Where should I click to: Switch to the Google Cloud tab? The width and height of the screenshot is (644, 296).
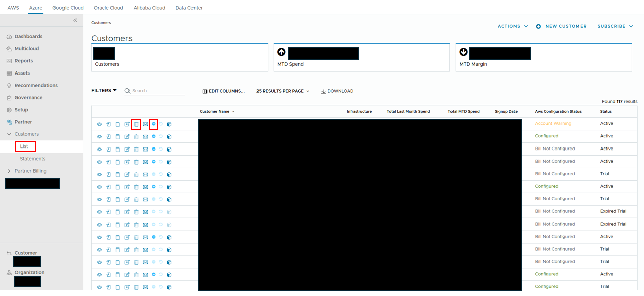point(68,8)
